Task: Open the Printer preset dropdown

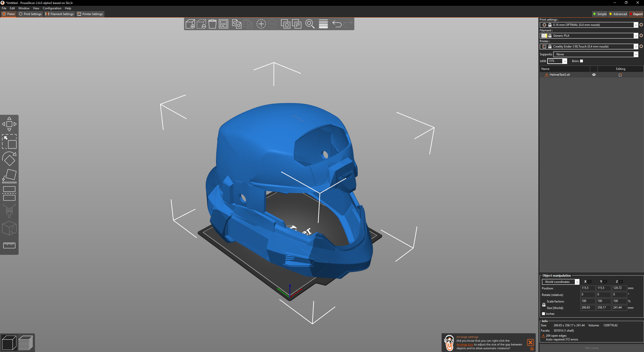Action: 636,47
